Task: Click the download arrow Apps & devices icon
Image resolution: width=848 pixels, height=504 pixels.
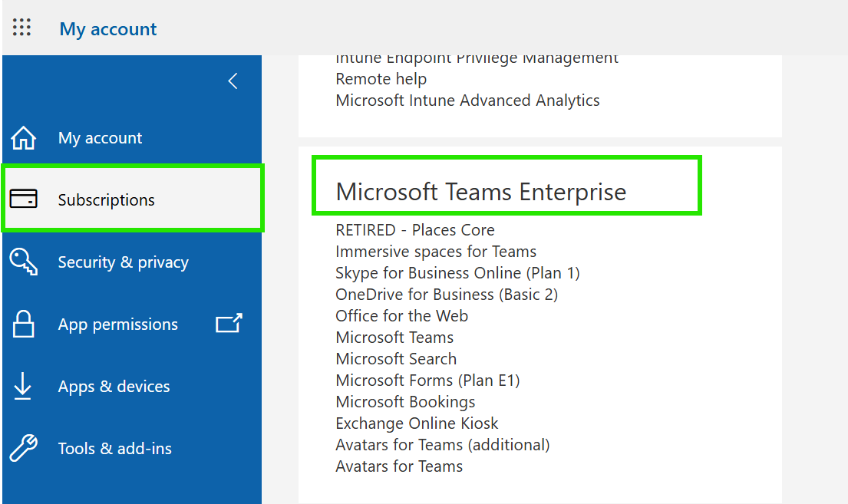Action: 22,386
